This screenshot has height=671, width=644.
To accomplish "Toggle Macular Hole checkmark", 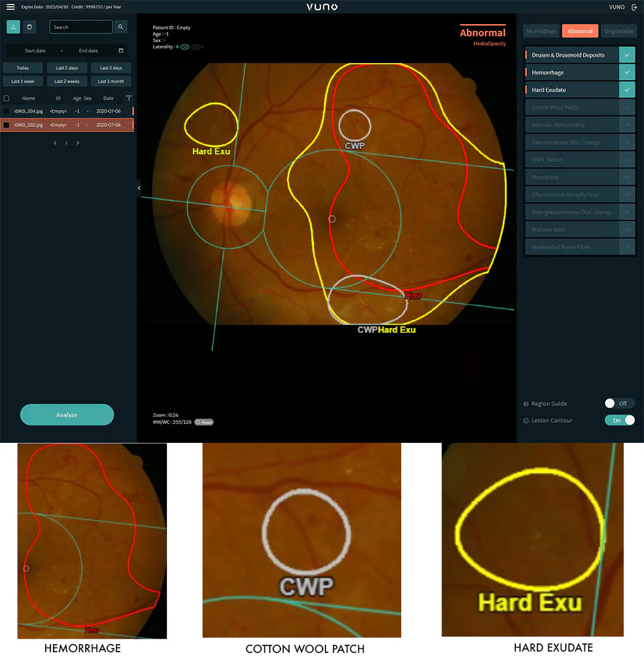I will pyautogui.click(x=627, y=229).
